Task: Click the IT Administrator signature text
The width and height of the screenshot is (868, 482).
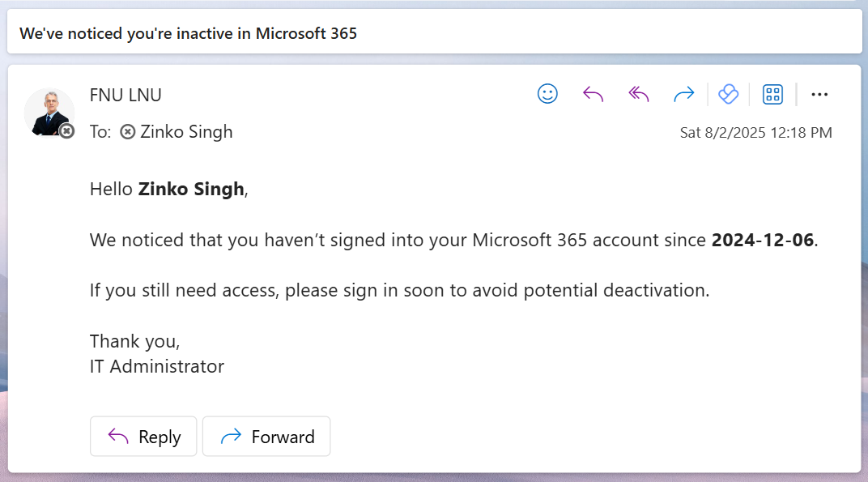Action: pos(157,366)
